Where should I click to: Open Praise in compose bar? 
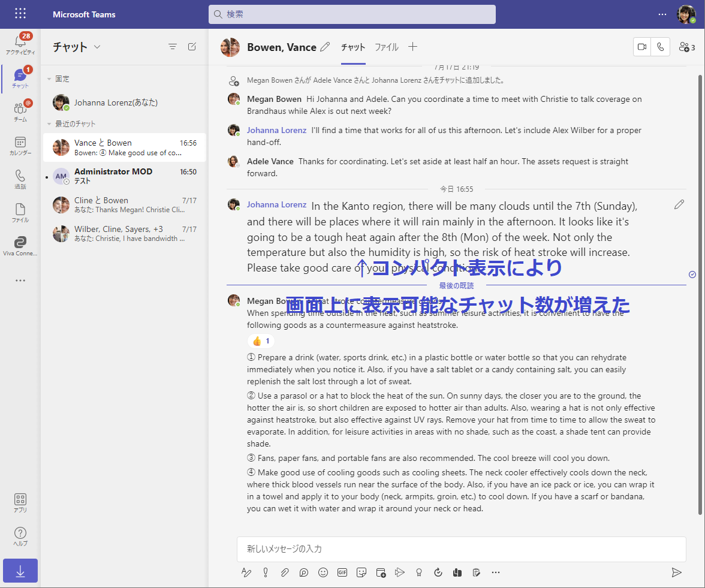coord(419,572)
